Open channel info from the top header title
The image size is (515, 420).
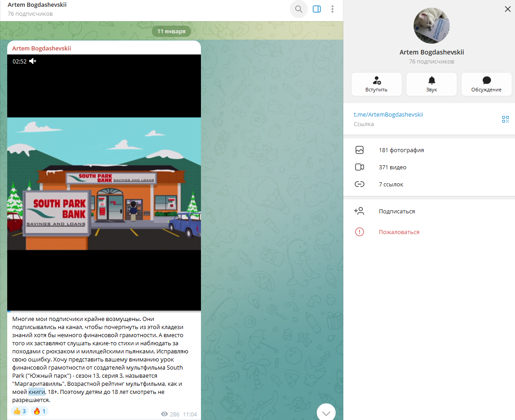(37, 5)
